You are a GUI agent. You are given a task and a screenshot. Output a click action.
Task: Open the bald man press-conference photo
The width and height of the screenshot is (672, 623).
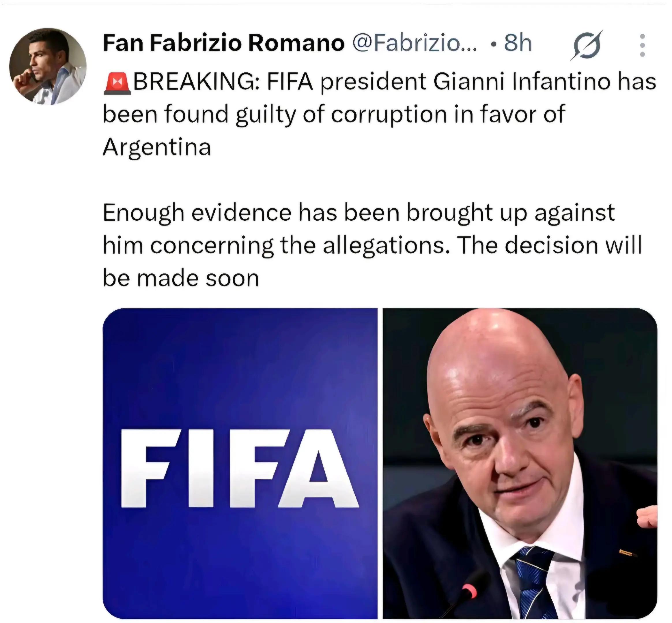[520, 463]
